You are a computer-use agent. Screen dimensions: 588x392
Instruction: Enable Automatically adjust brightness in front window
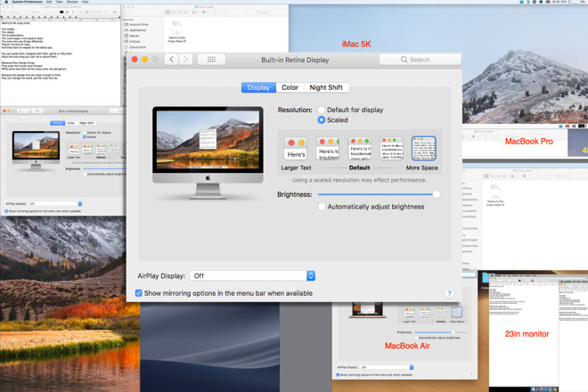(x=322, y=207)
